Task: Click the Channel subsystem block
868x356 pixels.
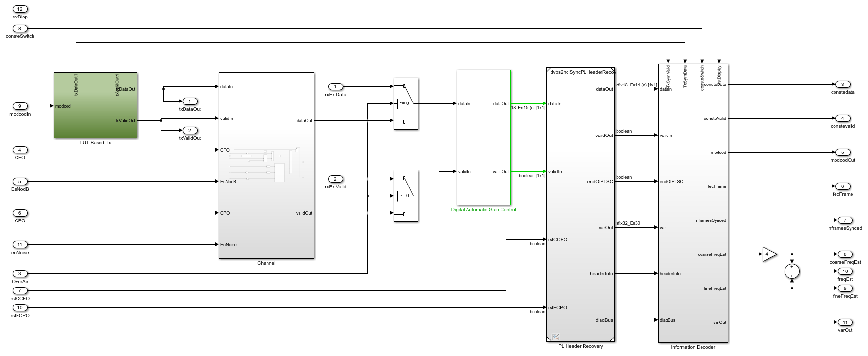Action: pyautogui.click(x=266, y=165)
